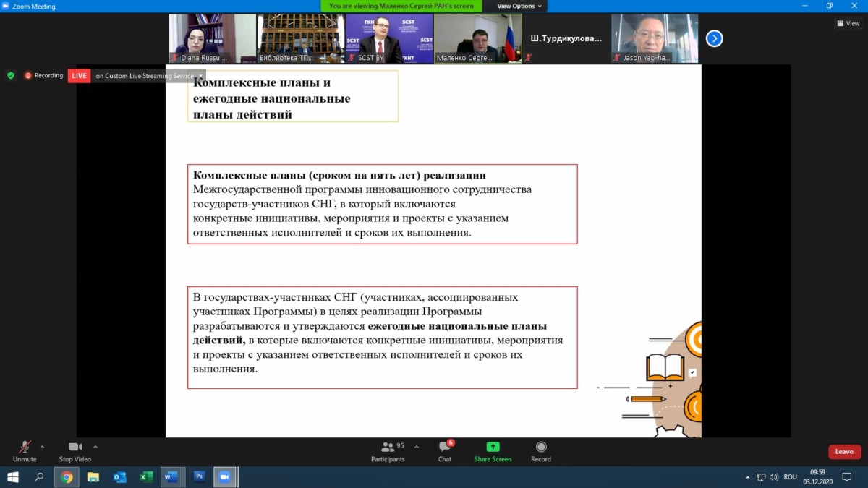Select the SCST BY video thumbnail
The height and width of the screenshot is (488, 868).
point(389,38)
